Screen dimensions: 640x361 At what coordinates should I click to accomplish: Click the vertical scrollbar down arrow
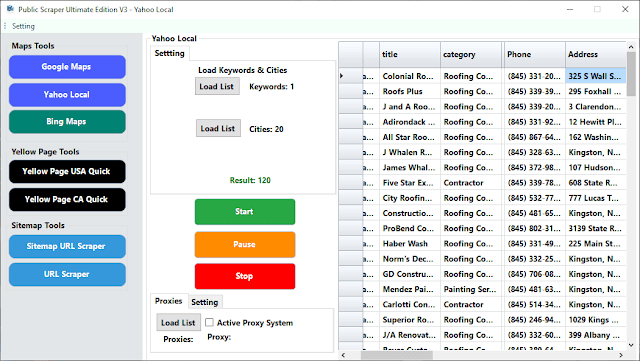(631, 345)
